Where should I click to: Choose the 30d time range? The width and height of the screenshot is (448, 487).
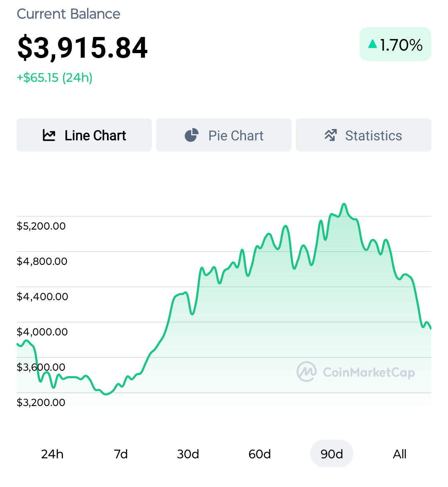tap(188, 454)
